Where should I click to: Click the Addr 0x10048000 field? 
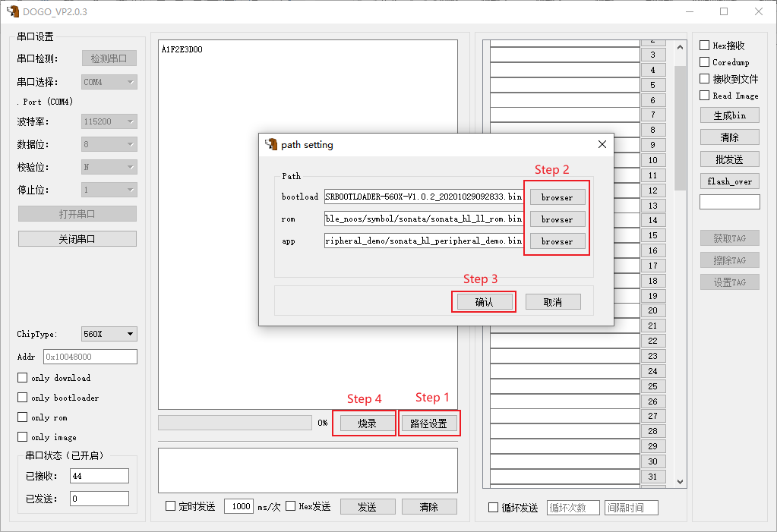click(x=90, y=357)
